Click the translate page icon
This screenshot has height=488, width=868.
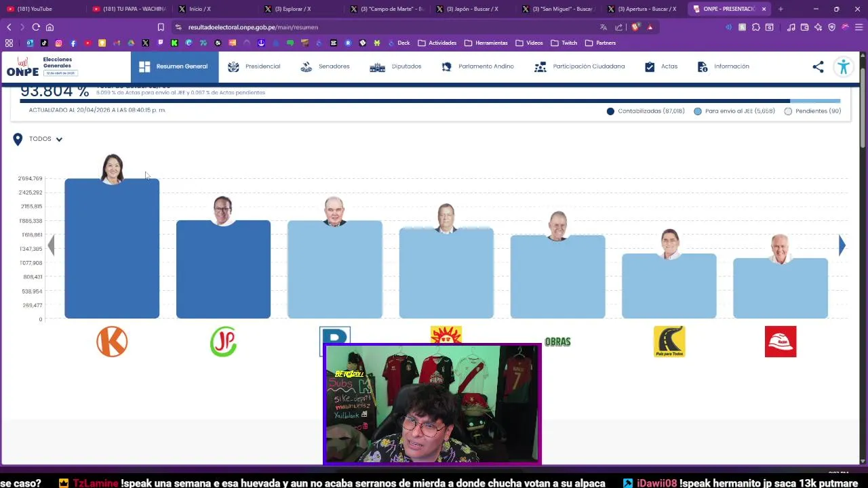(x=604, y=27)
